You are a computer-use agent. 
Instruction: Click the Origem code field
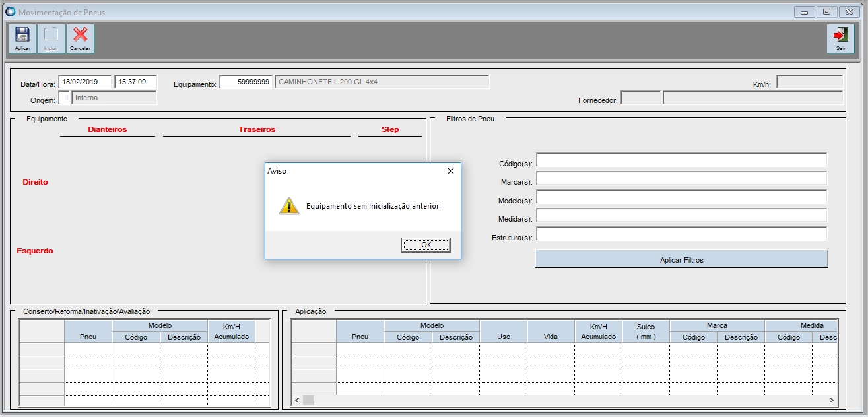click(x=64, y=98)
